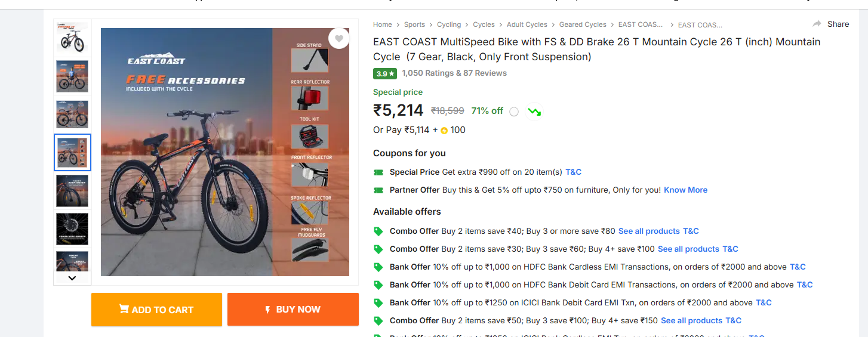Click the HDFC Cardless EMI offer tag icon
868x337 pixels.
pos(378,267)
